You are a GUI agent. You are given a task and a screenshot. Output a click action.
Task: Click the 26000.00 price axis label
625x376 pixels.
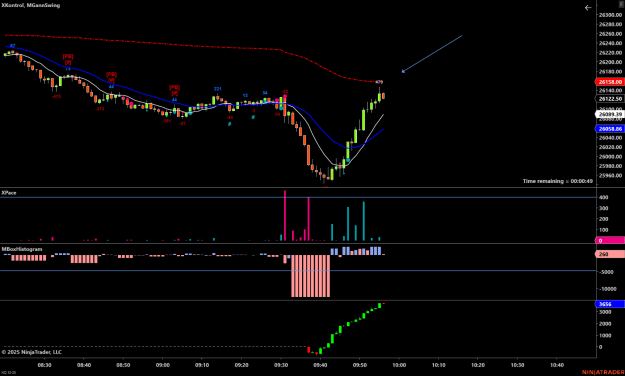610,157
